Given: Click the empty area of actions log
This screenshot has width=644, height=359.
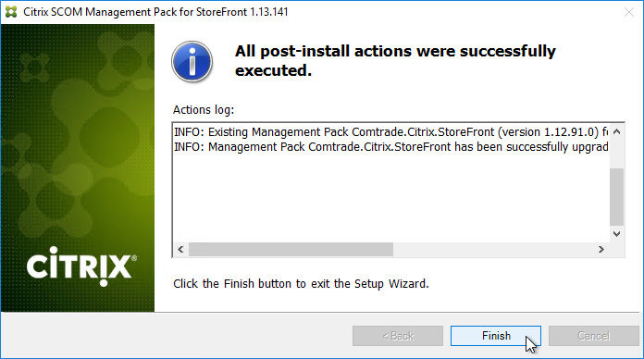Looking at the screenshot, I should tap(391, 197).
